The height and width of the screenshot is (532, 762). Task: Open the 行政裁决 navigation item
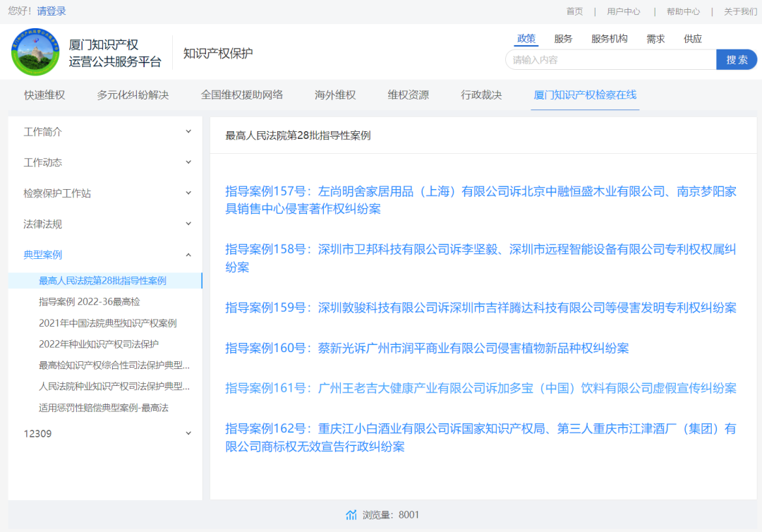coord(481,95)
